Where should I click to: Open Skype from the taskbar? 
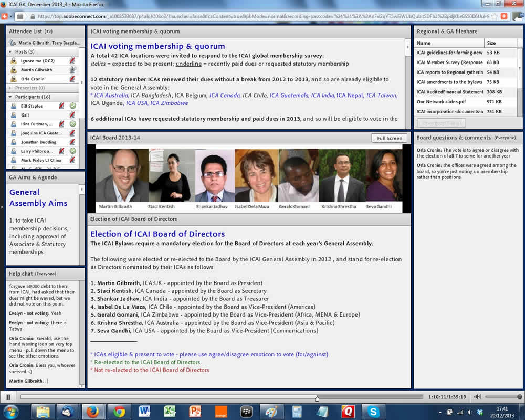point(373,412)
